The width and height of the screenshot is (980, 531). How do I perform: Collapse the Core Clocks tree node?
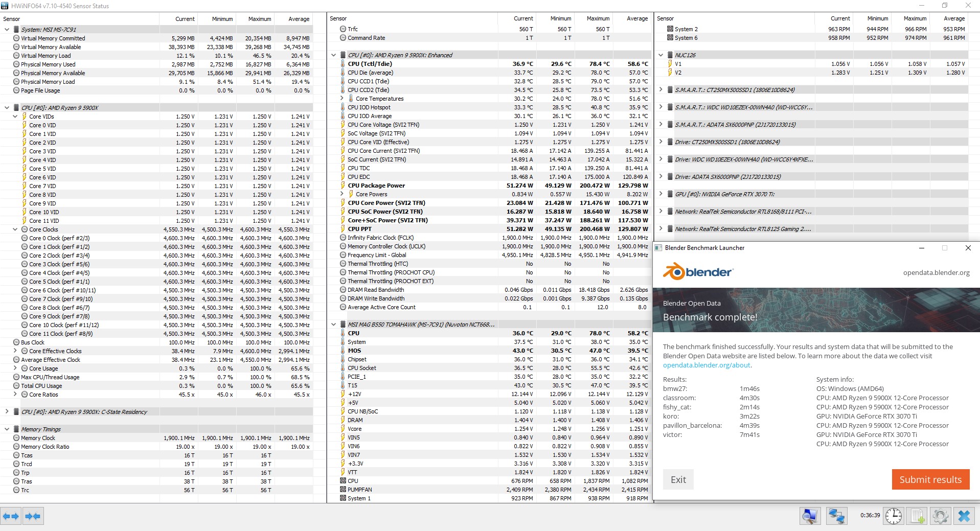click(15, 229)
